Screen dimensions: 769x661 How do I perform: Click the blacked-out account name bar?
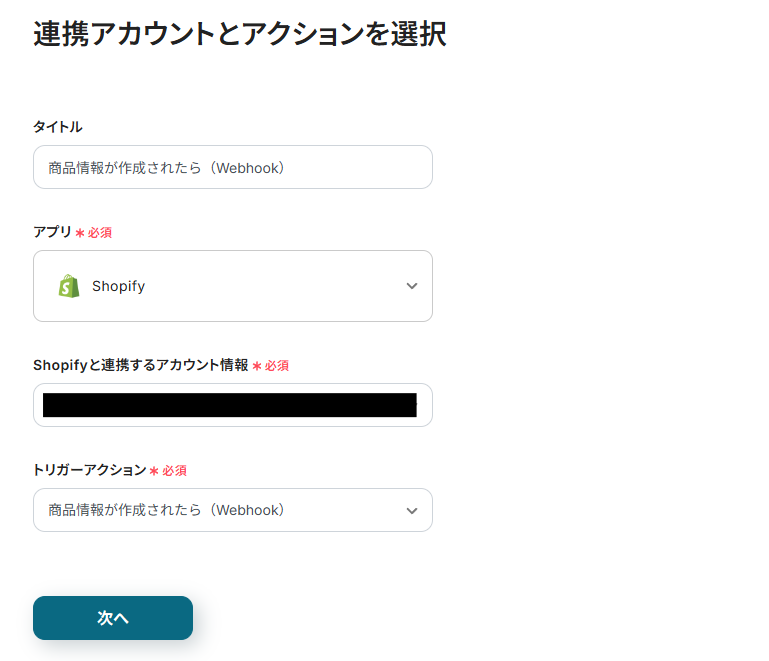pos(230,405)
